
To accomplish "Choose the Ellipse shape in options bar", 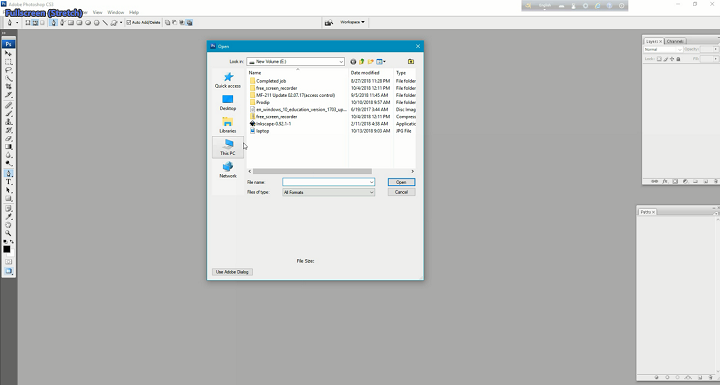I will click(88, 22).
